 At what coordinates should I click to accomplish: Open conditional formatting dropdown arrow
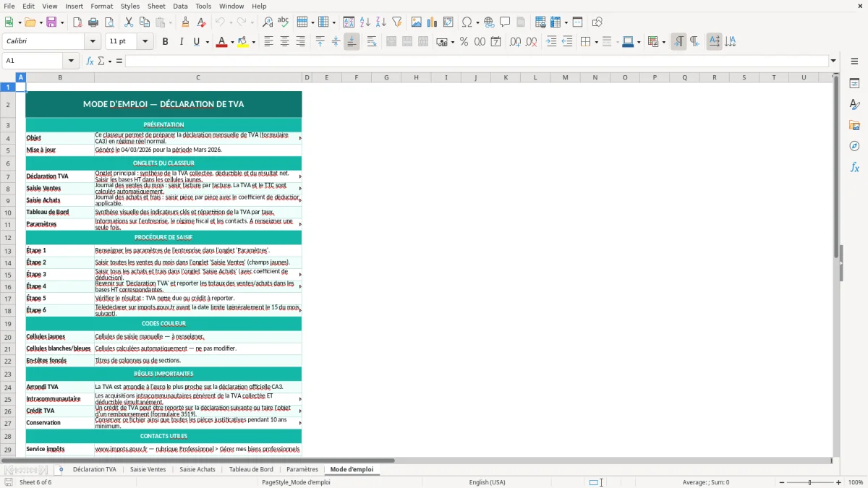click(x=663, y=42)
